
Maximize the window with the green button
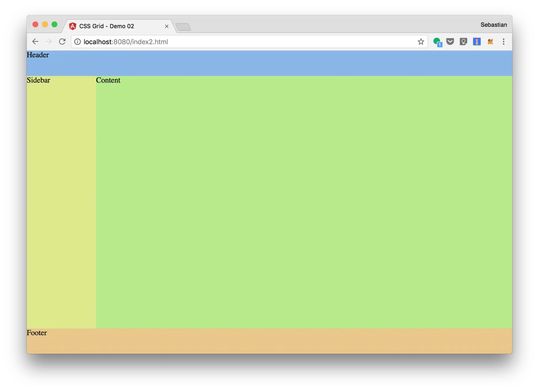54,24
